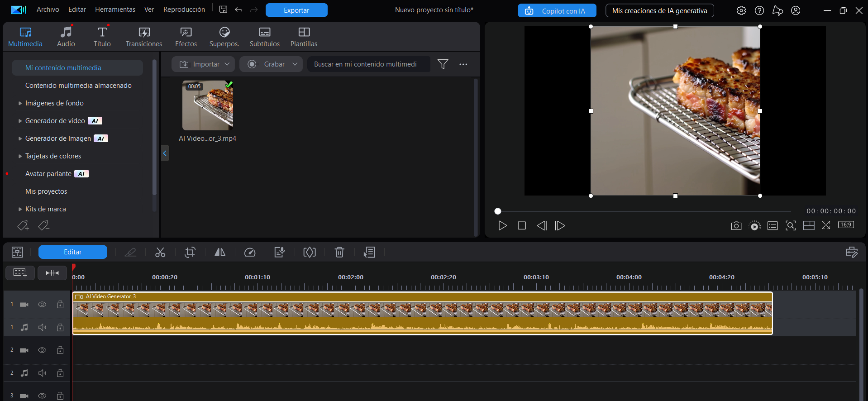Switch to the Audio tab
This screenshot has height=401, width=868.
tap(66, 37)
